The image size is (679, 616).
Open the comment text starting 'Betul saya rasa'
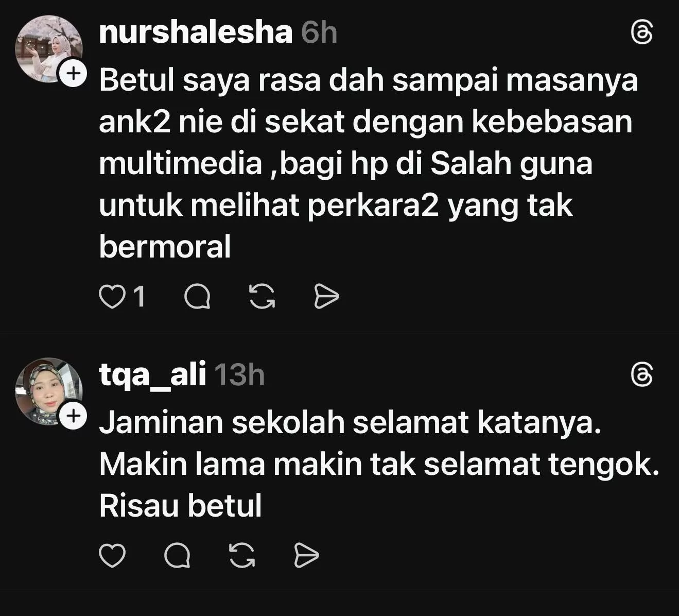369,164
